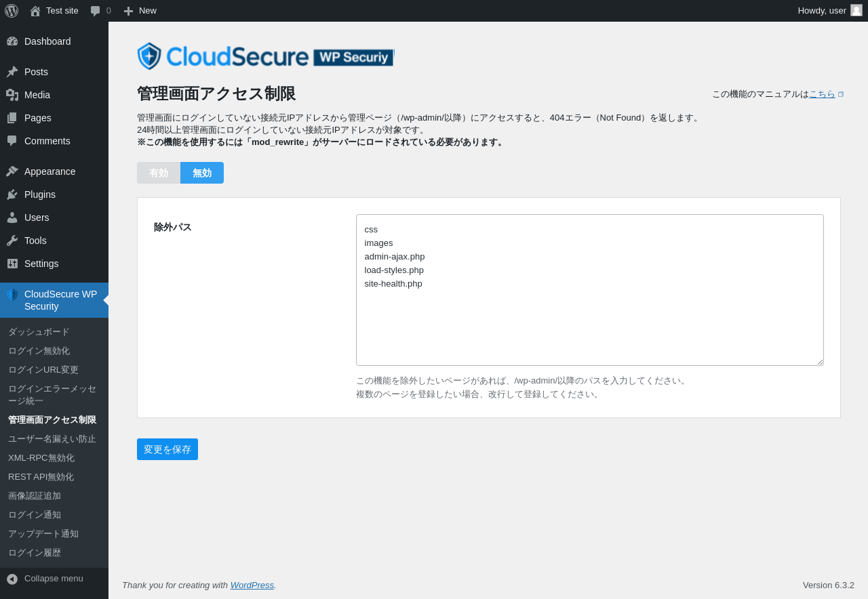Open the Plugins menu label
Image resolution: width=868 pixels, height=599 pixels.
(x=40, y=194)
